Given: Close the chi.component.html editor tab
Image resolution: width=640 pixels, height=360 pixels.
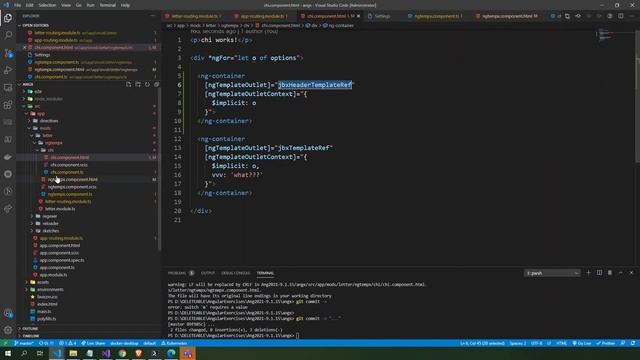Looking at the screenshot, I should click(359, 16).
